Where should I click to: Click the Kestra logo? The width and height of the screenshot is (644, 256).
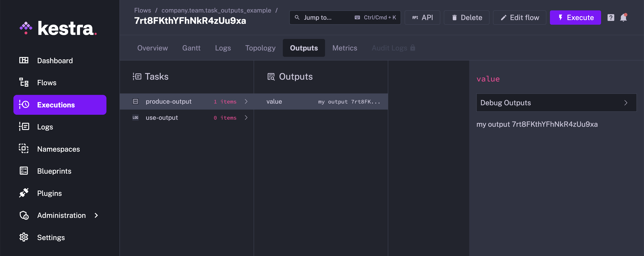point(58,28)
